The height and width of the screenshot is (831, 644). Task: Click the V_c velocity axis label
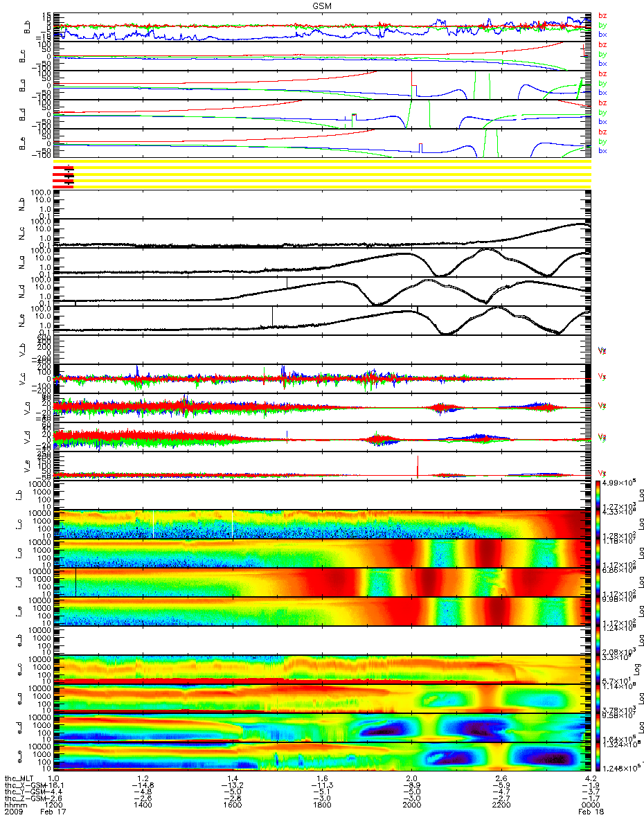coord(21,379)
